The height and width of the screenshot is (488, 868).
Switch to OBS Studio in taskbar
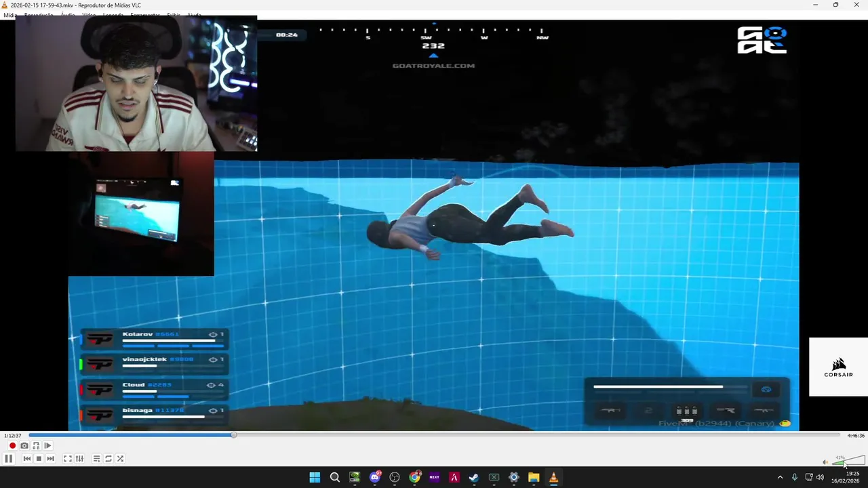click(395, 477)
